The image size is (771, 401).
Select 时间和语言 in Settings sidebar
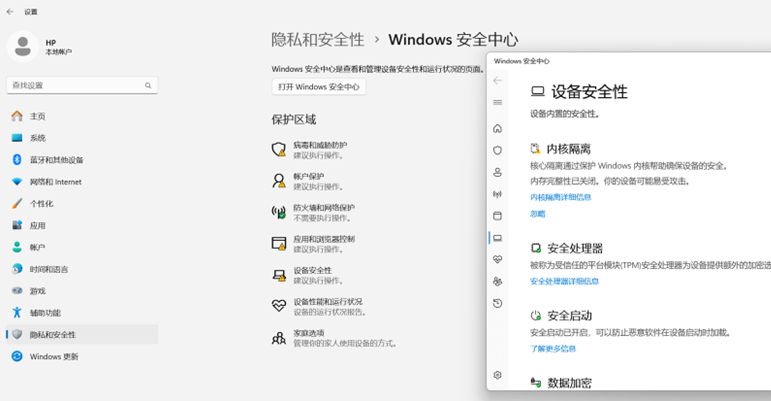tap(82, 269)
